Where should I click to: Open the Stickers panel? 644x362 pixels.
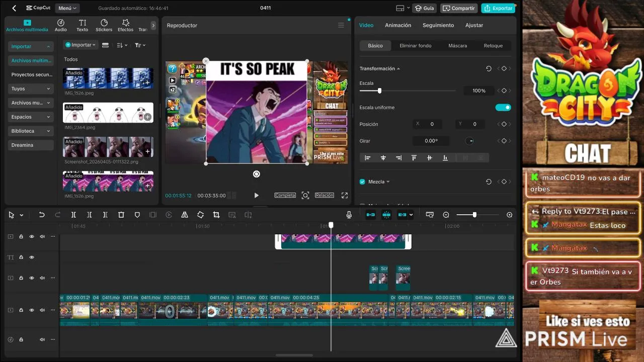point(104,25)
